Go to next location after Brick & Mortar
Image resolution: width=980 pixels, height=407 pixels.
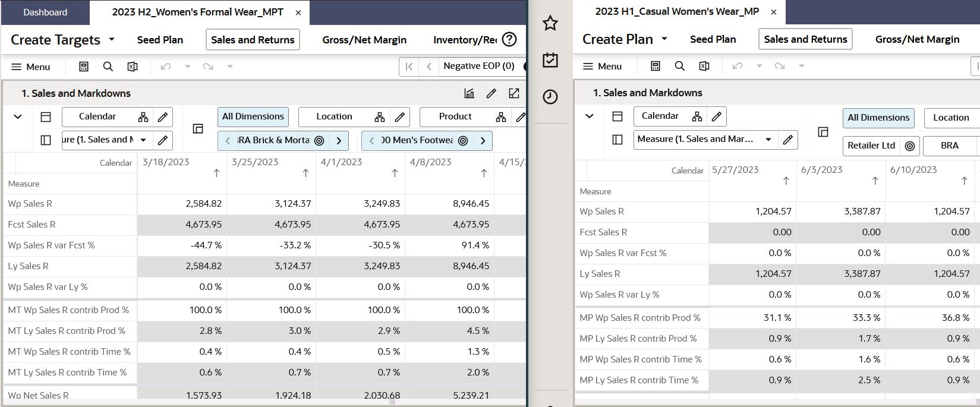339,141
